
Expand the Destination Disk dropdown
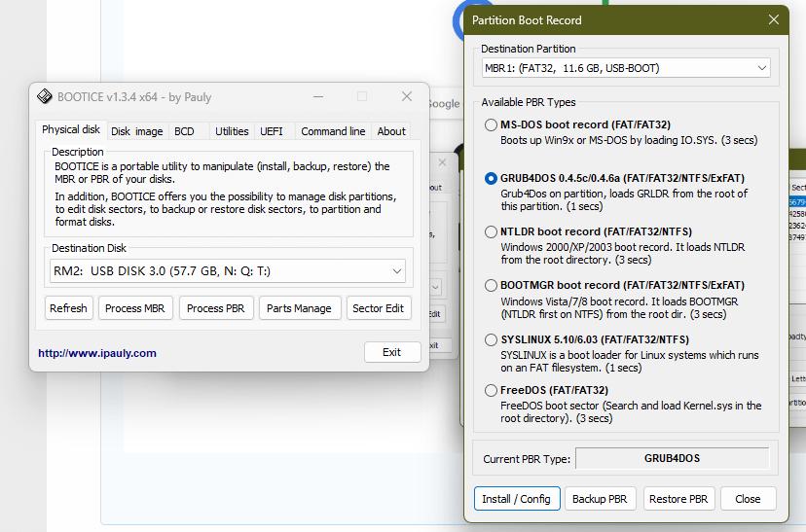(x=228, y=271)
